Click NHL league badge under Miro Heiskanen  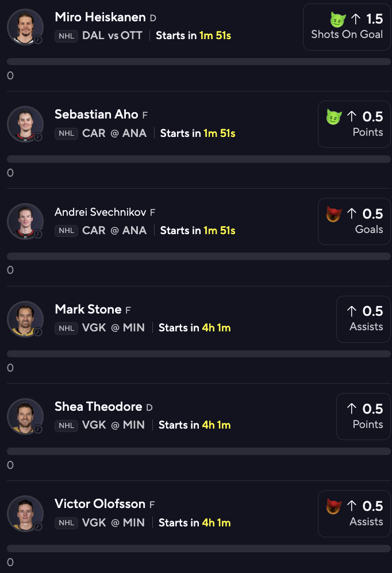point(66,36)
